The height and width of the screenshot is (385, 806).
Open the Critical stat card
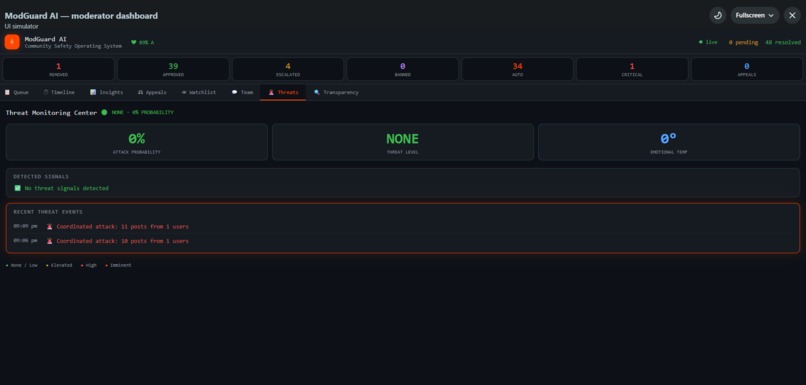[632, 69]
